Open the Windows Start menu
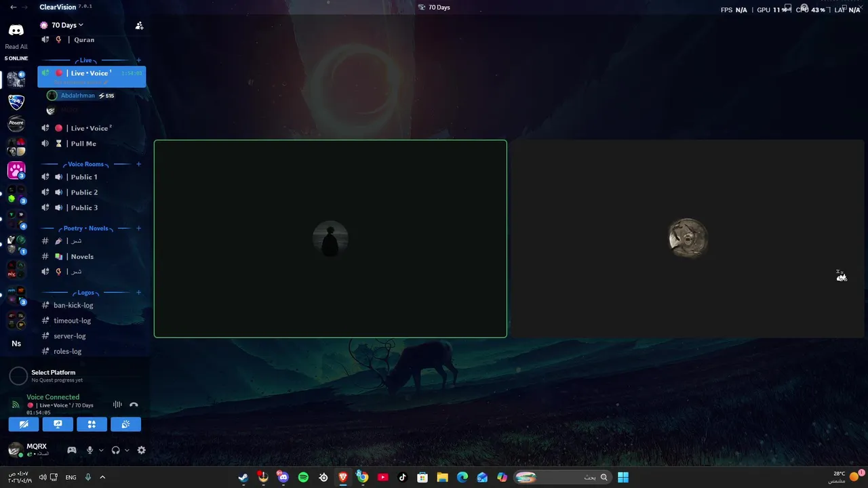868x488 pixels. (x=623, y=477)
